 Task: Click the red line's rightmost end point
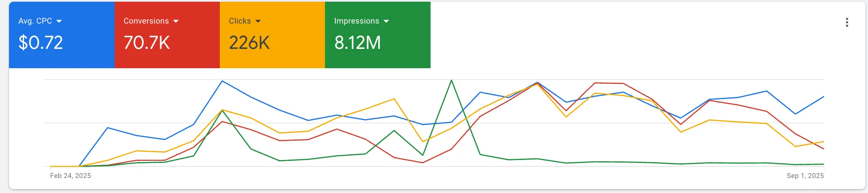click(x=823, y=149)
